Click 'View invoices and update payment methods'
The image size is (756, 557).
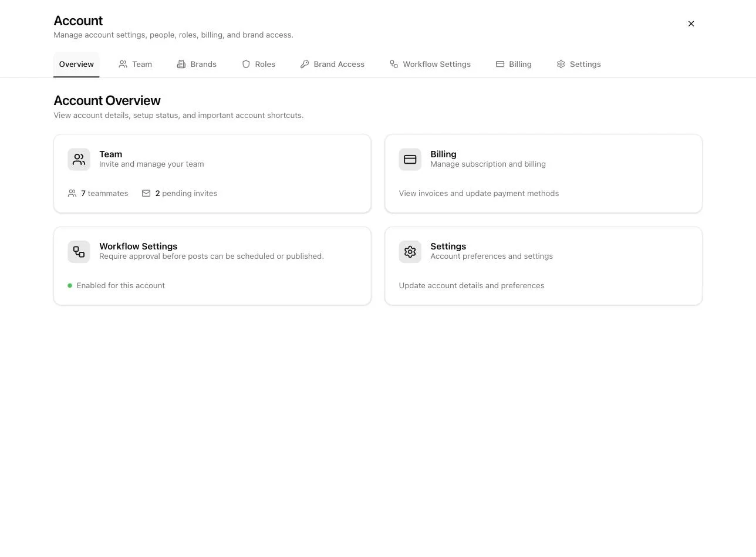479,193
